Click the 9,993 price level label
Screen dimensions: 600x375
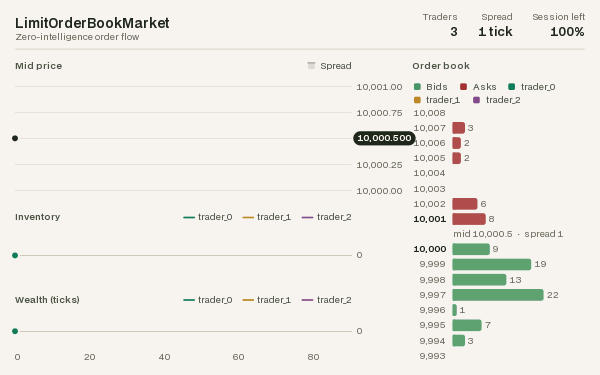click(x=432, y=356)
